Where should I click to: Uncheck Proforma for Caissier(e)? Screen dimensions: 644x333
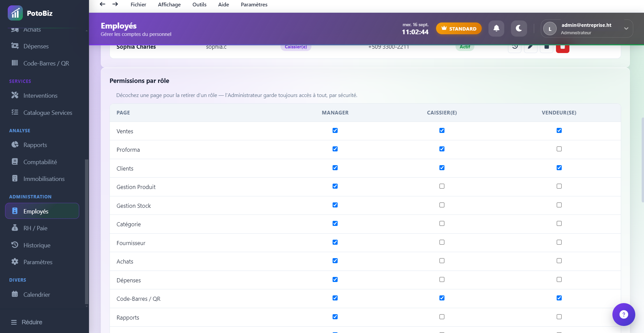[442, 149]
